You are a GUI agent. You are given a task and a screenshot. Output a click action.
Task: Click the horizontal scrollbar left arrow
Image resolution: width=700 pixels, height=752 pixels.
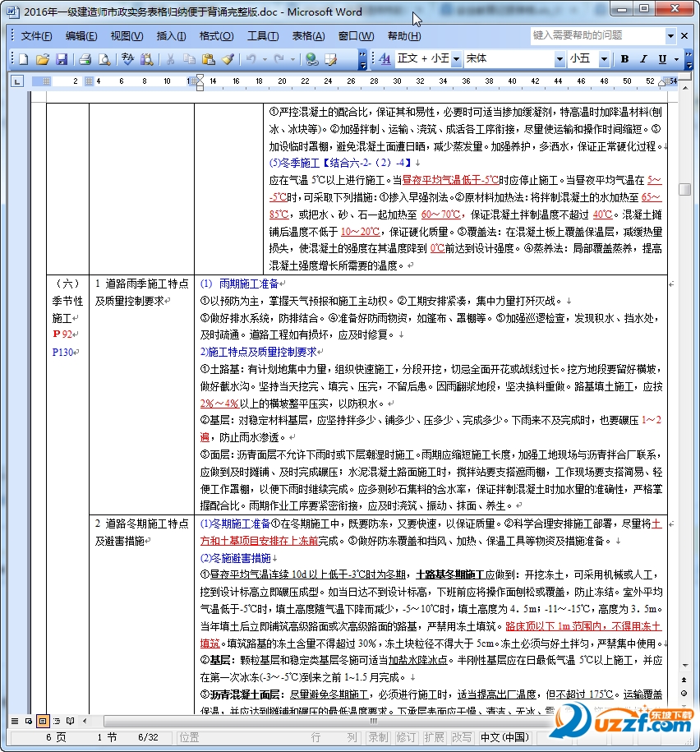pyautogui.click(x=85, y=720)
